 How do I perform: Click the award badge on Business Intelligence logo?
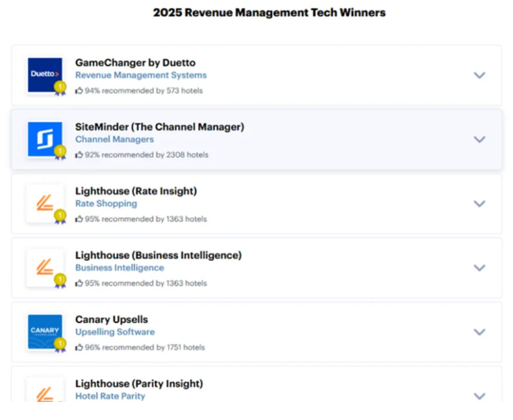[x=60, y=281]
